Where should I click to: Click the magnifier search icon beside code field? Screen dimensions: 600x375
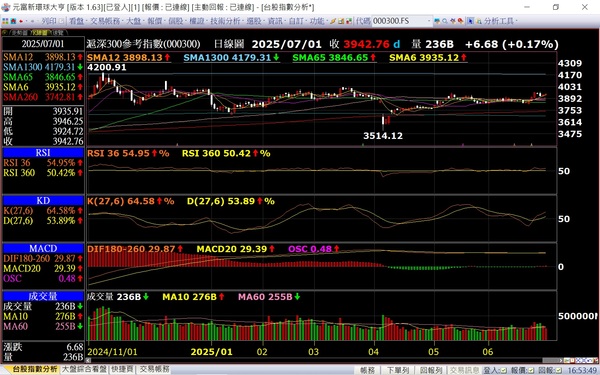(445, 21)
